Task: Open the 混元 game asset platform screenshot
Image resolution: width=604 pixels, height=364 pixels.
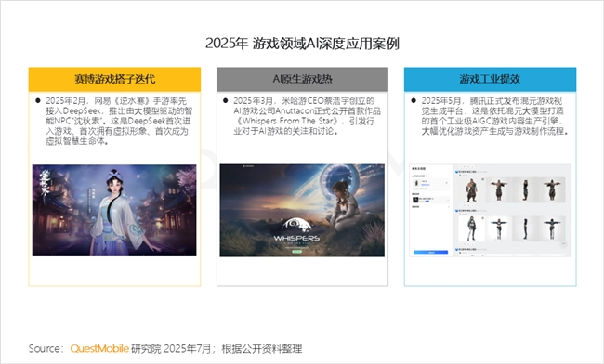Action: pyautogui.click(x=490, y=210)
